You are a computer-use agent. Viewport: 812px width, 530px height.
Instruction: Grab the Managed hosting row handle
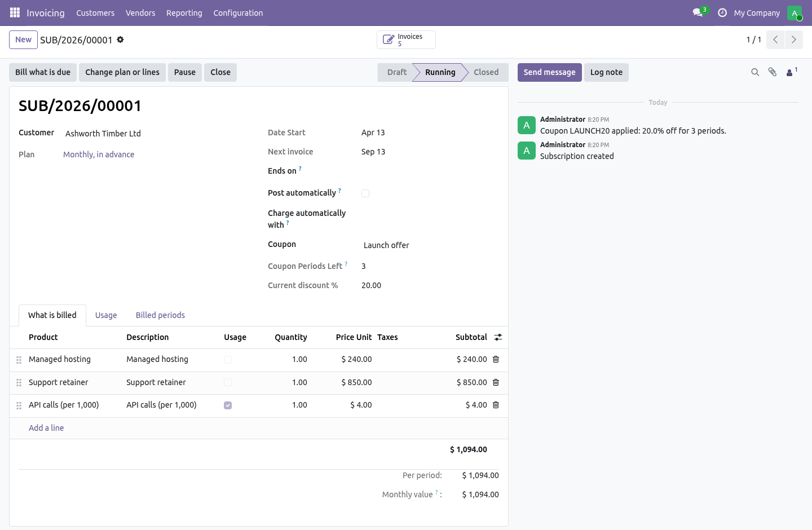[19, 360]
